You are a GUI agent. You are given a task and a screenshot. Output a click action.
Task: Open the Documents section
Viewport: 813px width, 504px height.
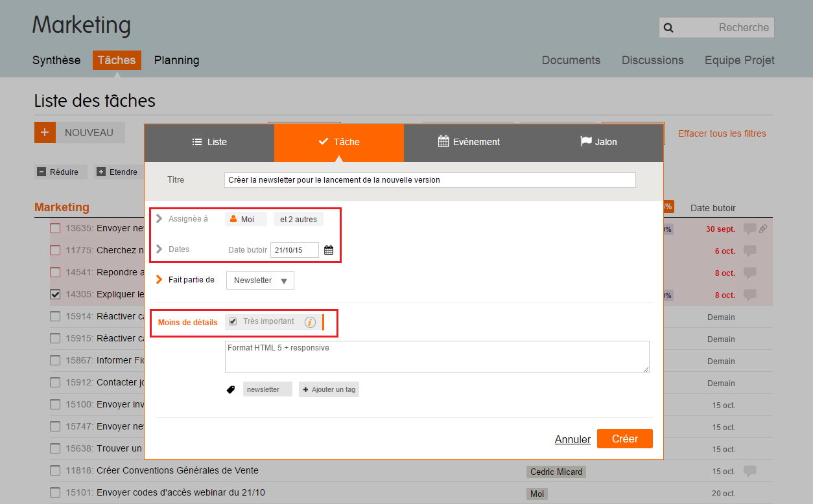pos(571,60)
